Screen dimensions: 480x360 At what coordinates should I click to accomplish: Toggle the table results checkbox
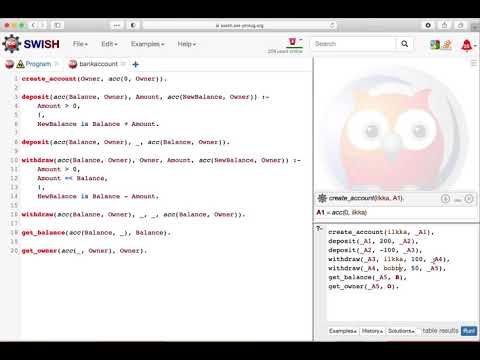pyautogui.click(x=419, y=331)
